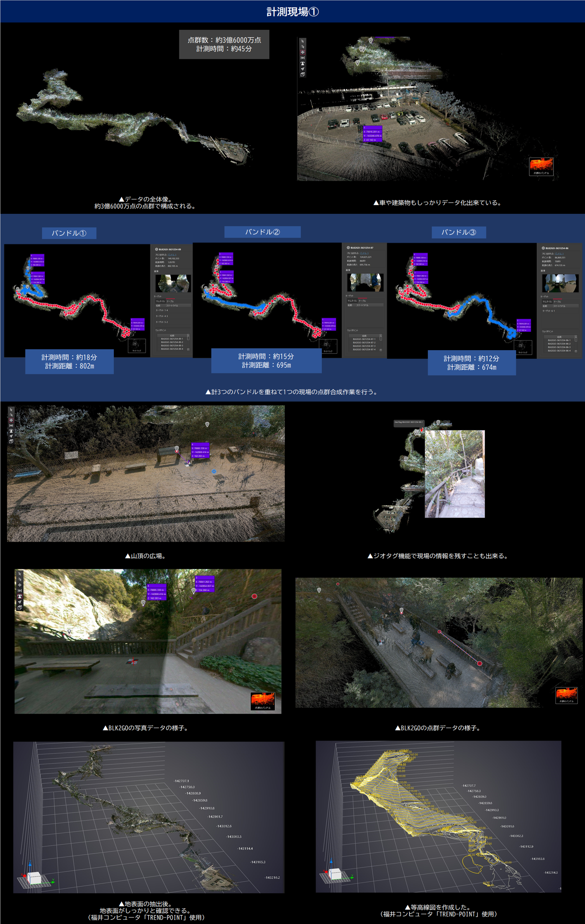Activate the orbit navigation tool in summit plaza view

coord(11,421)
